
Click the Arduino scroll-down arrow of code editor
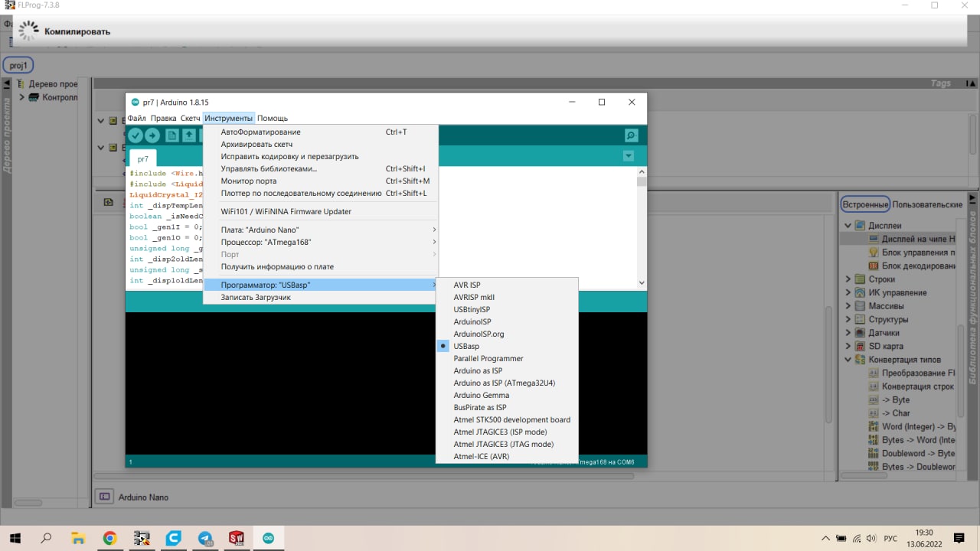(x=642, y=282)
